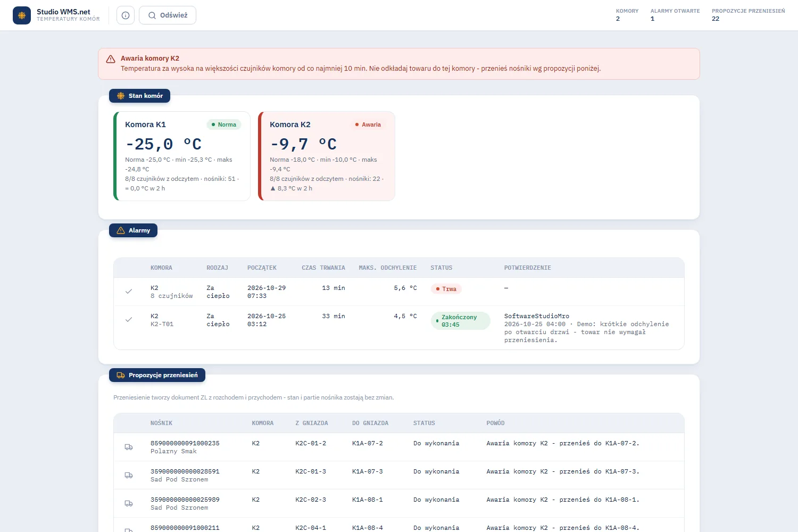Click the CZAS TRWANIA column header
The image size is (798, 532).
323,268
